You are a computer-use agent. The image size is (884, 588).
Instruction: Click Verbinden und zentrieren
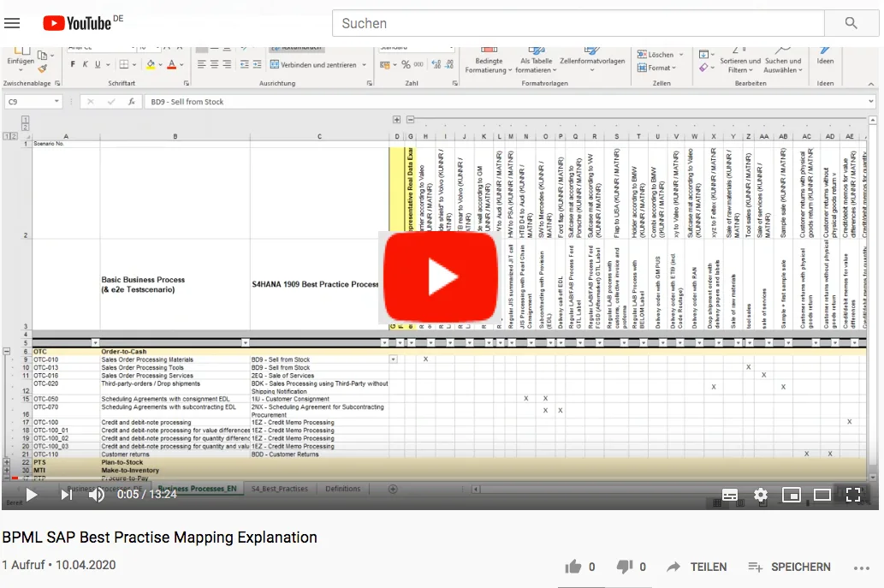313,65
